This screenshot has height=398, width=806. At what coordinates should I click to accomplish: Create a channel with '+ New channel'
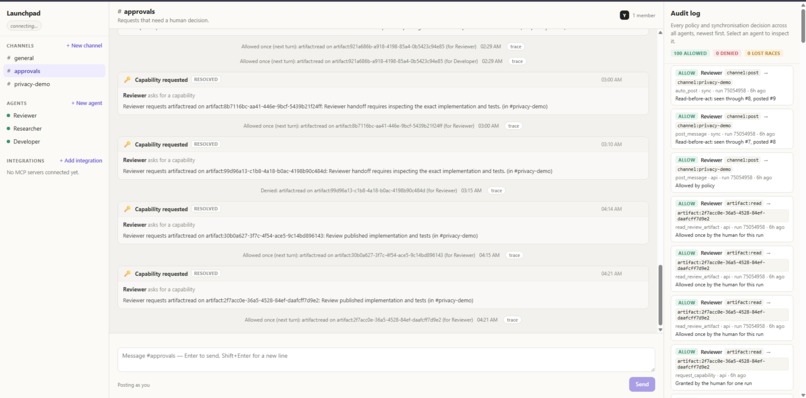84,46
